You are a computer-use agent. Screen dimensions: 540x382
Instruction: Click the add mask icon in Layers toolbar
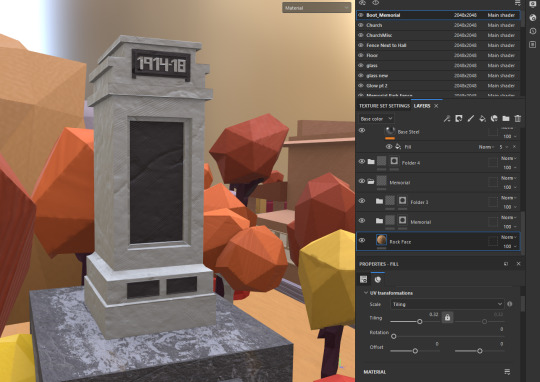(x=459, y=119)
